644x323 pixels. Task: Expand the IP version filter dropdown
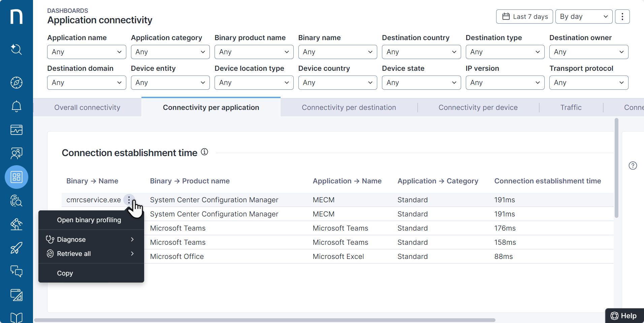point(505,83)
